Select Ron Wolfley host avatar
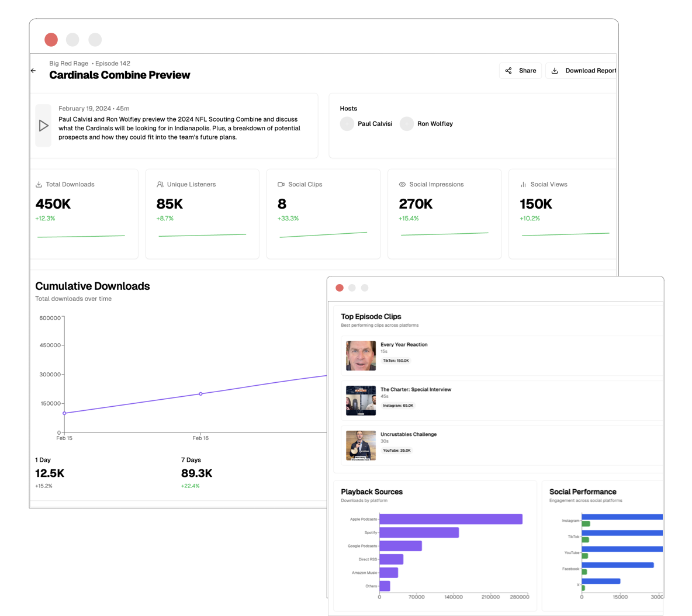This screenshot has width=692, height=616. [x=407, y=124]
